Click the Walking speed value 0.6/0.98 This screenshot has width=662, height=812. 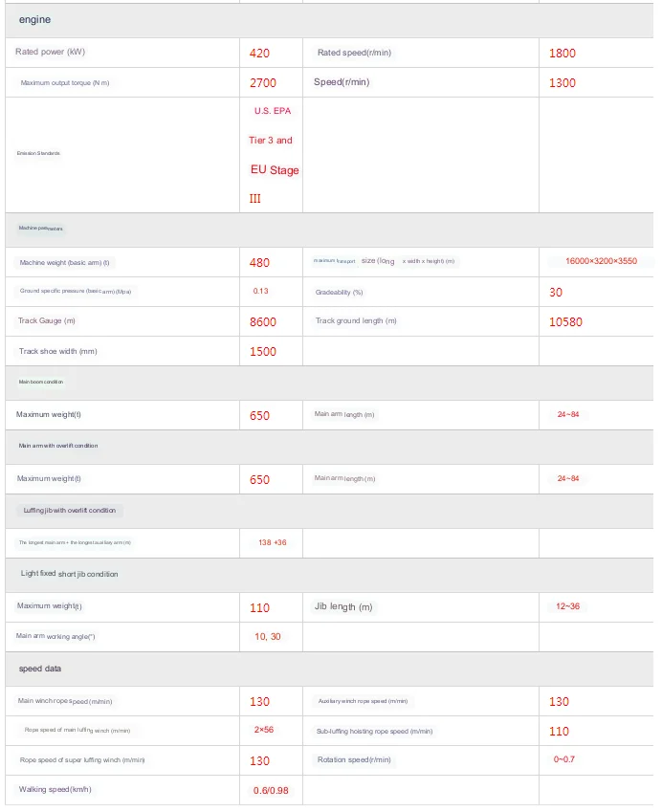coord(273,790)
